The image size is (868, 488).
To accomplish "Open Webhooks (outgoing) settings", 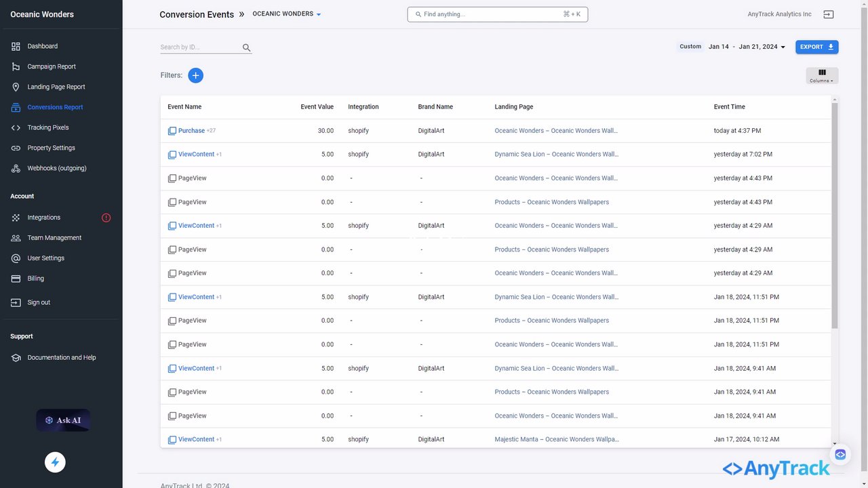I will (57, 168).
